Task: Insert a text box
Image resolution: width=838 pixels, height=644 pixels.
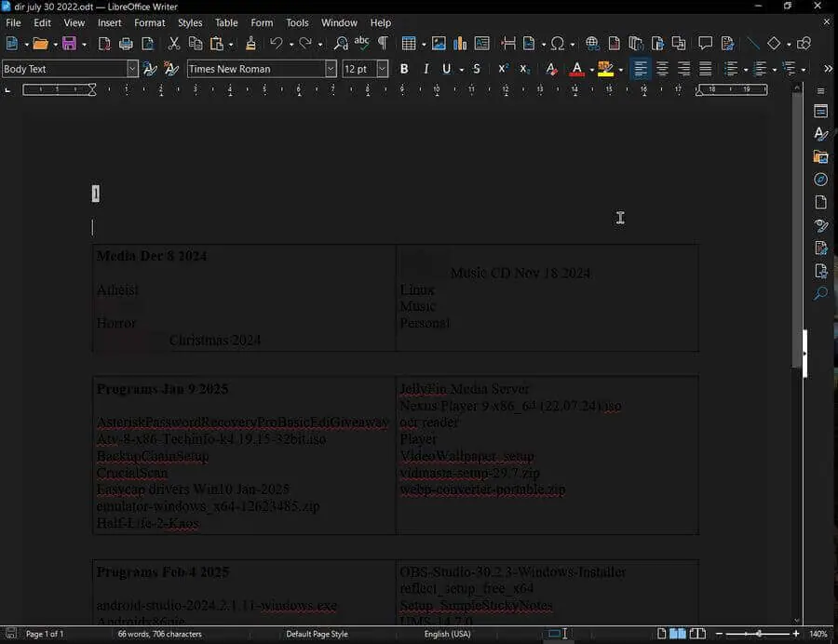Action: point(481,44)
